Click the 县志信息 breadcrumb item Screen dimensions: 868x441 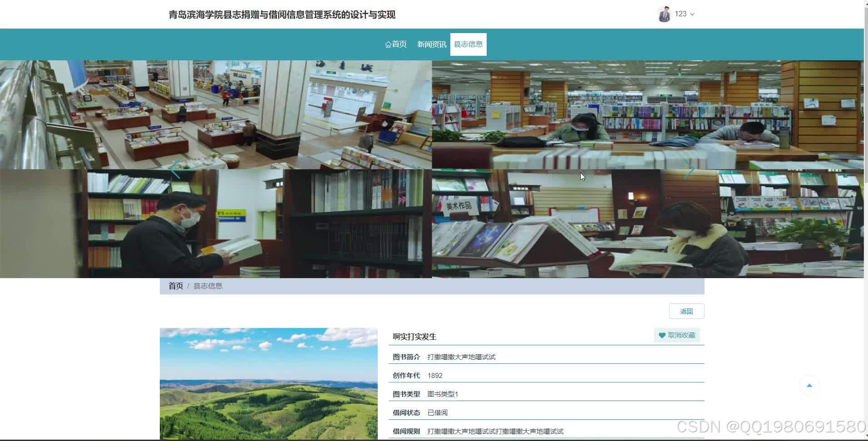pyautogui.click(x=207, y=285)
